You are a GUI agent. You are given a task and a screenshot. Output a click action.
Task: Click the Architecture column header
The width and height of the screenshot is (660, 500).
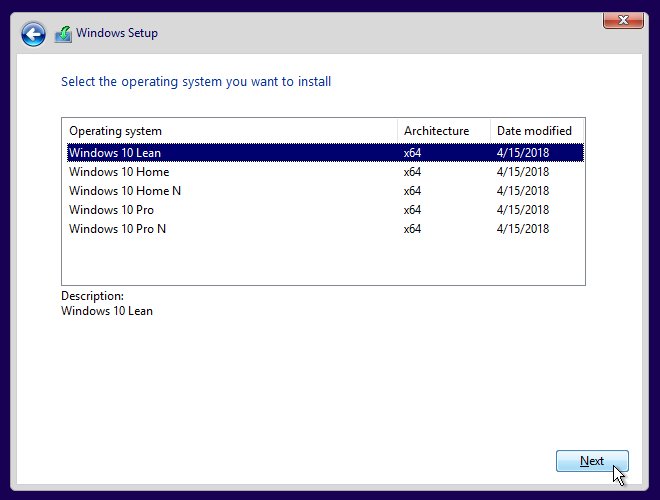(444, 131)
